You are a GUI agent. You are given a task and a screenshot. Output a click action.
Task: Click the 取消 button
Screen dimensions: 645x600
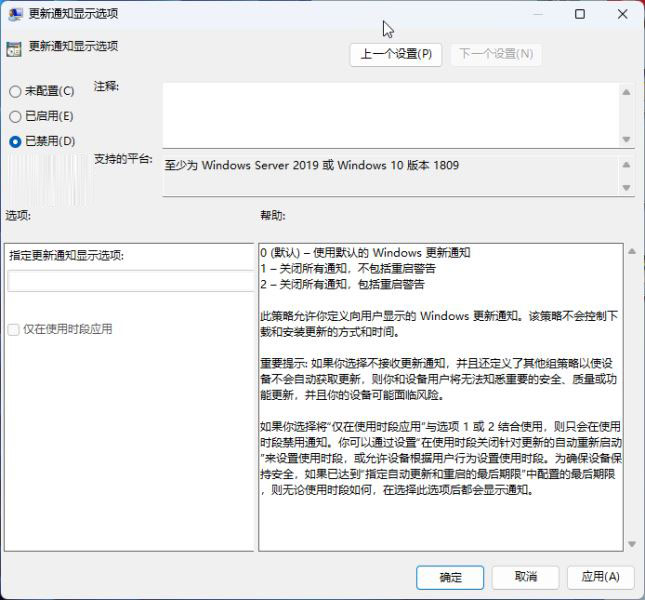(x=526, y=577)
